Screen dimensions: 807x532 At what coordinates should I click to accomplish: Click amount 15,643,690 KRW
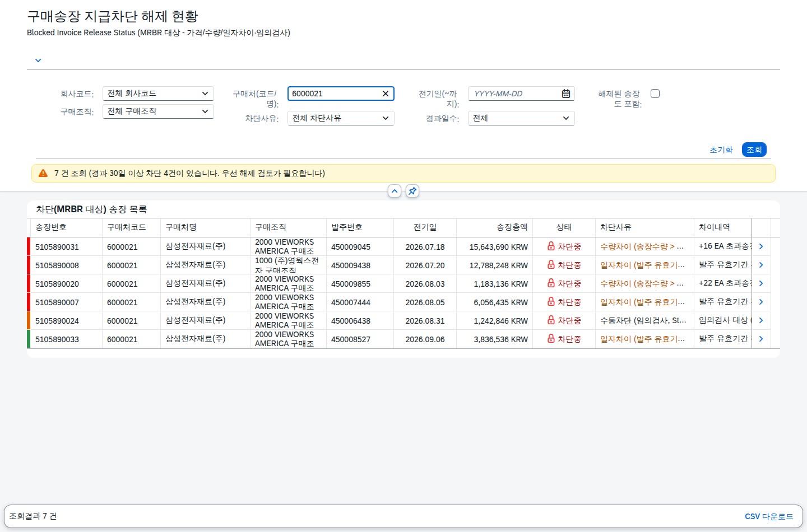(499, 247)
